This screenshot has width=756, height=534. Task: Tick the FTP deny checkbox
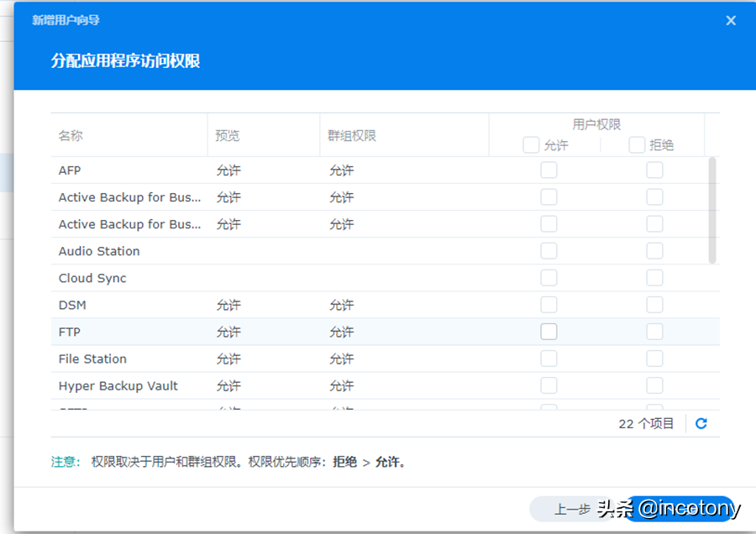click(x=654, y=332)
